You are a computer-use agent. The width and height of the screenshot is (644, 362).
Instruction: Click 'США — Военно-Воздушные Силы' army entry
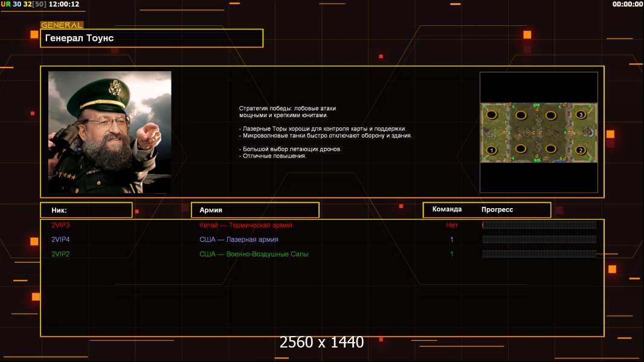(x=254, y=254)
